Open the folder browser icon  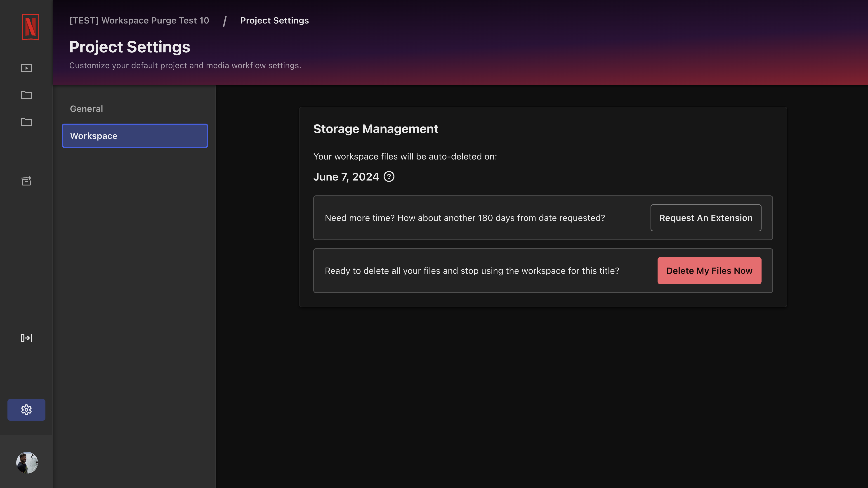coord(26,95)
